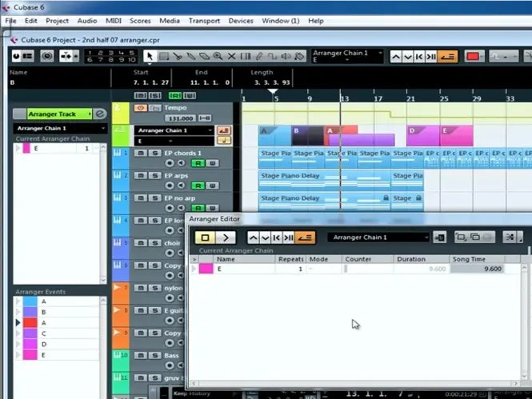Expand the Arranger Track inspector section

point(90,114)
